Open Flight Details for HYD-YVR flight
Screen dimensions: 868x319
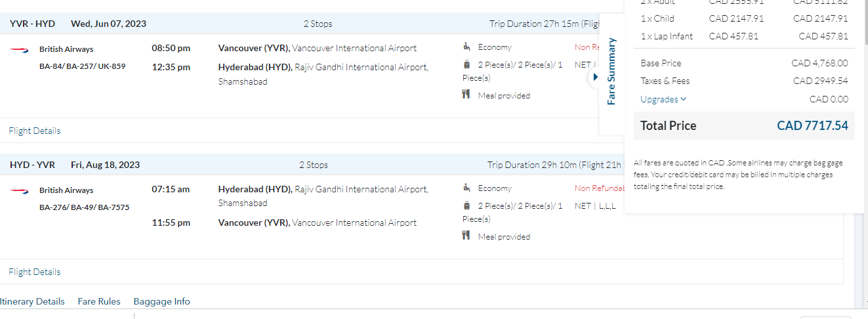point(35,272)
